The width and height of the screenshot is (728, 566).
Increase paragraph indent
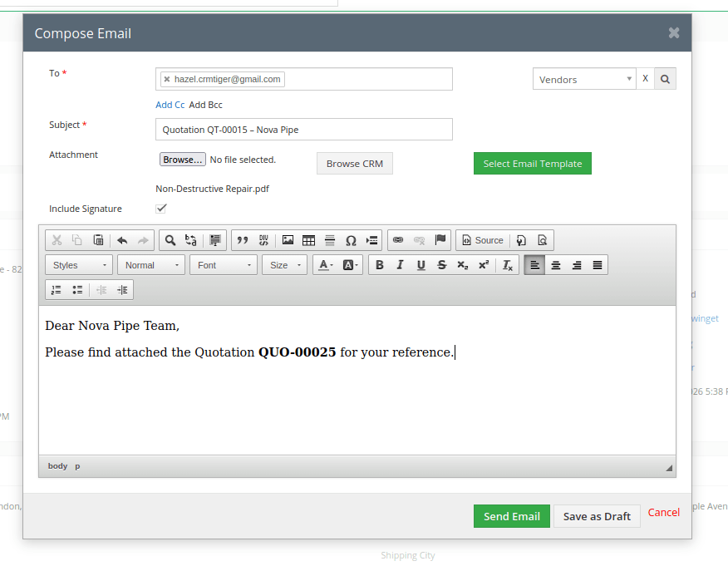click(x=122, y=290)
